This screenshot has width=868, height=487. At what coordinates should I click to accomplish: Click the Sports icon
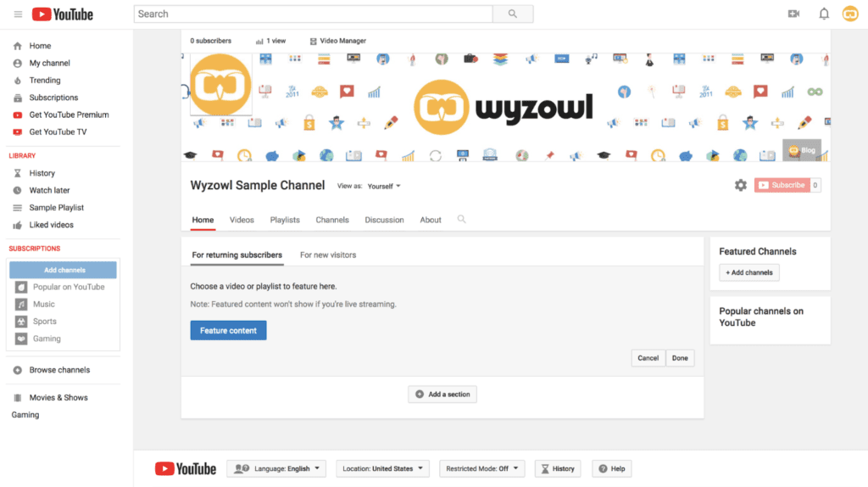pyautogui.click(x=21, y=322)
